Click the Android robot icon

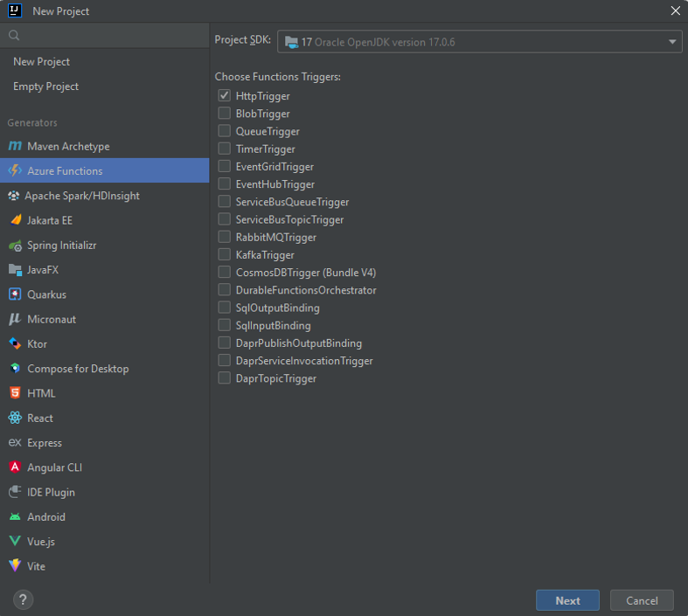[15, 517]
